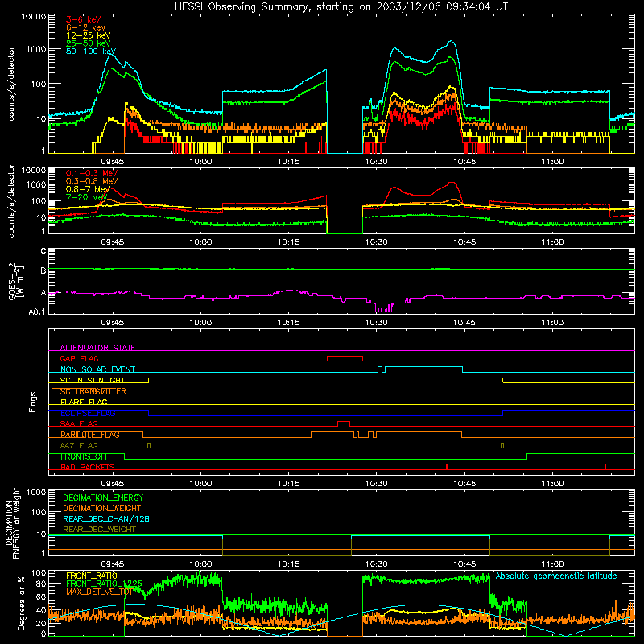Click the FRONTS_OFF flag label
Screen dimensions: 644x644
[85, 456]
